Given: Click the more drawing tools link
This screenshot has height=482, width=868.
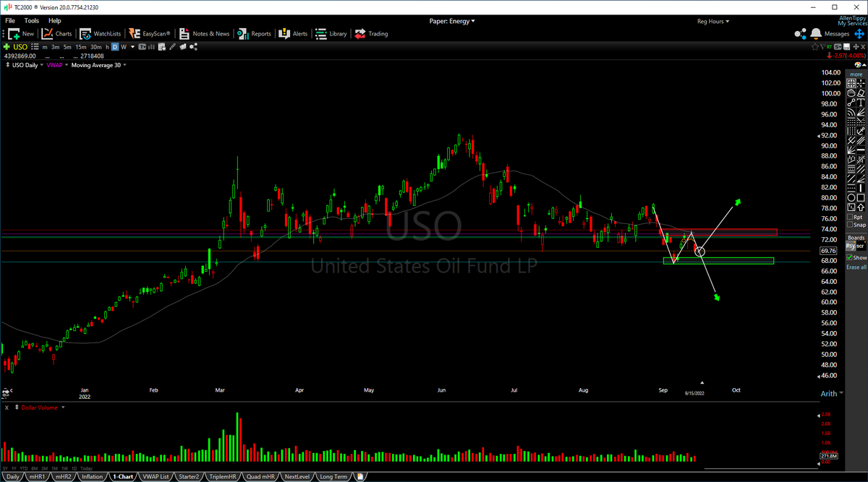Looking at the screenshot, I should [856, 74].
